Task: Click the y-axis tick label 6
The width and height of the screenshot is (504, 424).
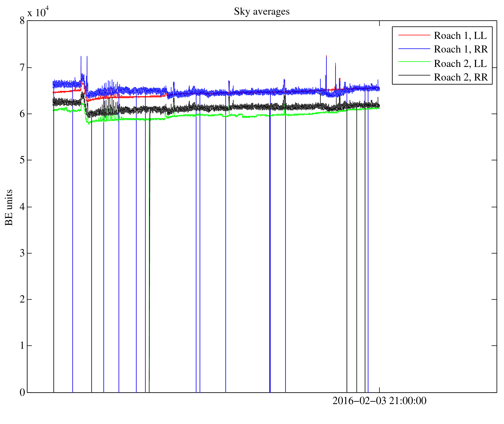Action: click(x=22, y=114)
